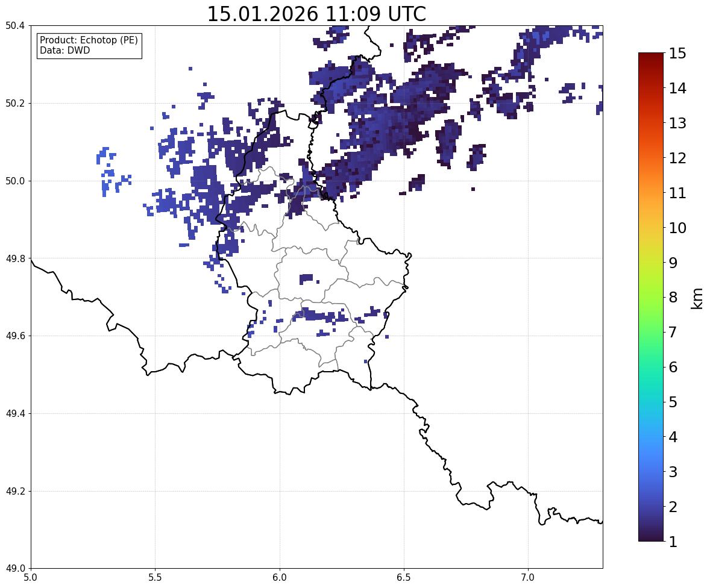
Task: Click colorbar tick label '9'
Action: click(x=673, y=263)
